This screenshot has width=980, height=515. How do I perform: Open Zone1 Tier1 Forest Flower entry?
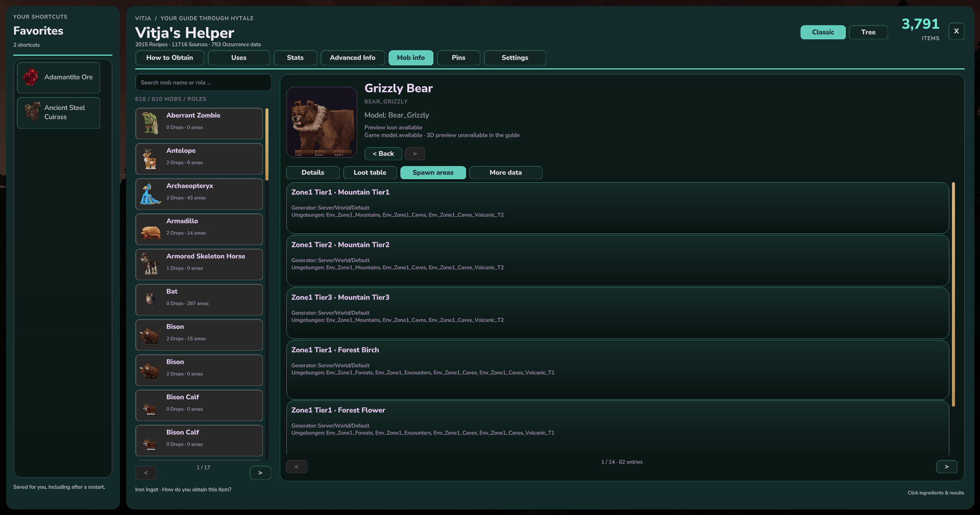(618, 428)
